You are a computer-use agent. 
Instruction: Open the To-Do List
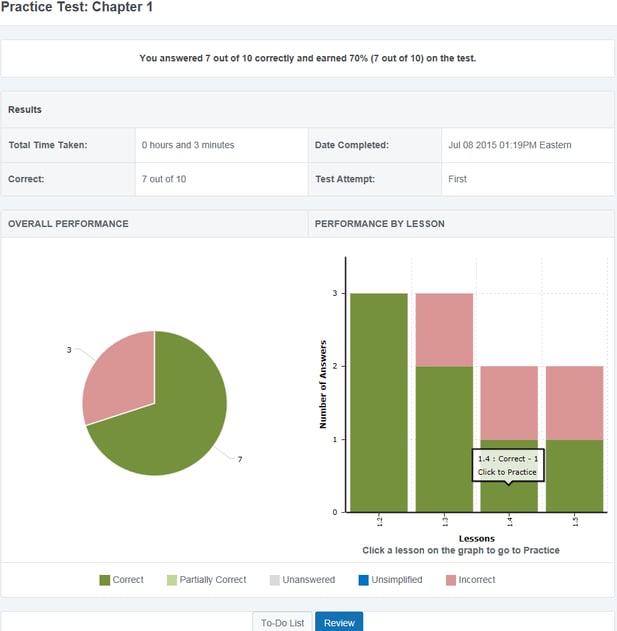tap(283, 622)
